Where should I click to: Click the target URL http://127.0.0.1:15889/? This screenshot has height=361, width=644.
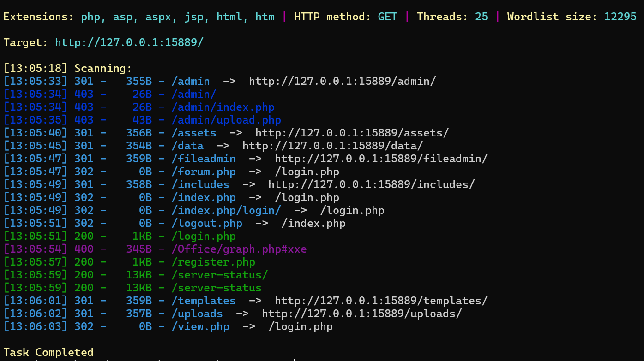129,43
